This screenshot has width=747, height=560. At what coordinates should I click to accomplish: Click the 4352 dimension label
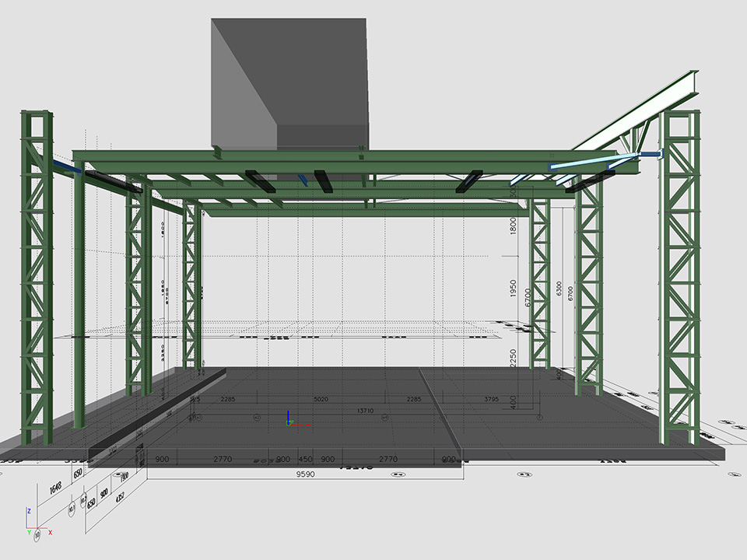[119, 498]
